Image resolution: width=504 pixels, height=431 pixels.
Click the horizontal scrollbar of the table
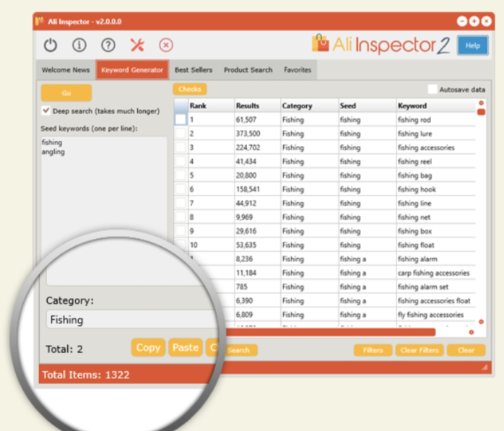pos(331,332)
